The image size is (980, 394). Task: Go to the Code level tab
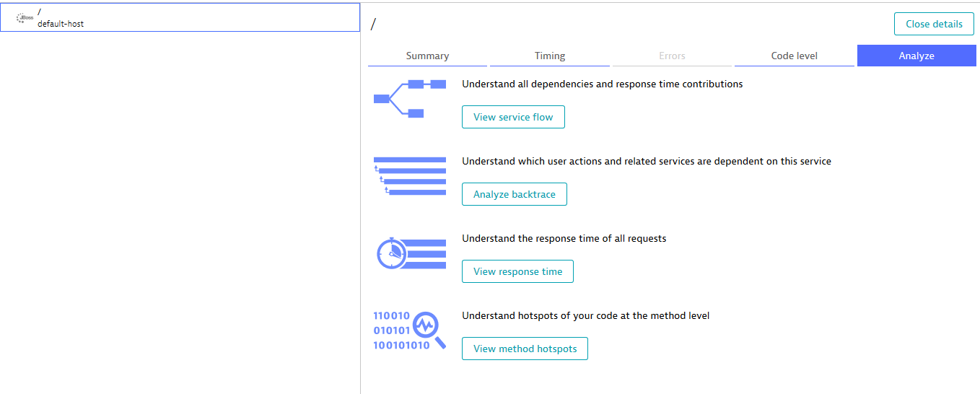coord(794,56)
